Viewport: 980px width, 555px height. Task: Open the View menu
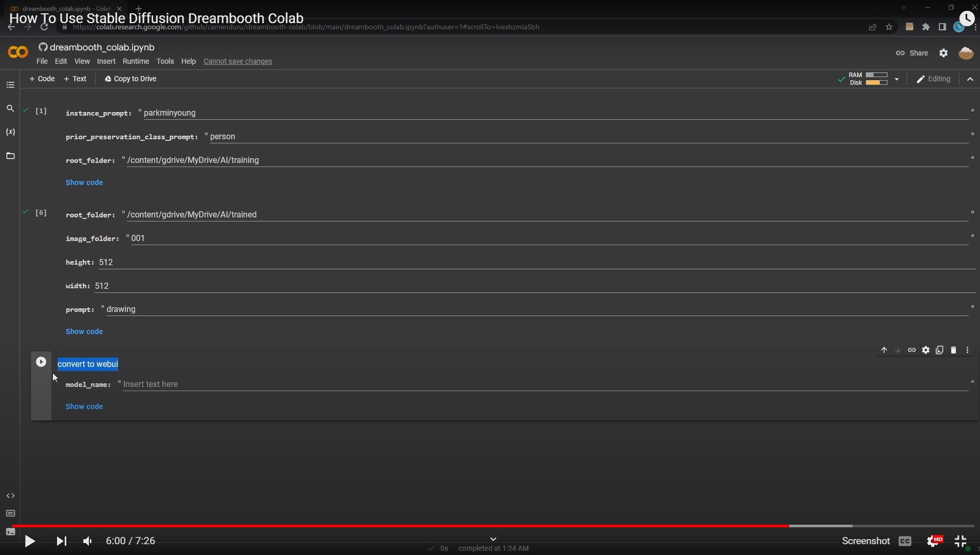click(x=82, y=61)
